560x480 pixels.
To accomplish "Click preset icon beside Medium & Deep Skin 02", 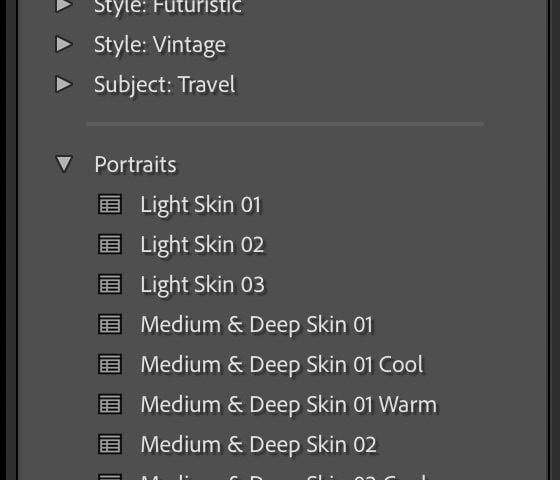I will [110, 444].
